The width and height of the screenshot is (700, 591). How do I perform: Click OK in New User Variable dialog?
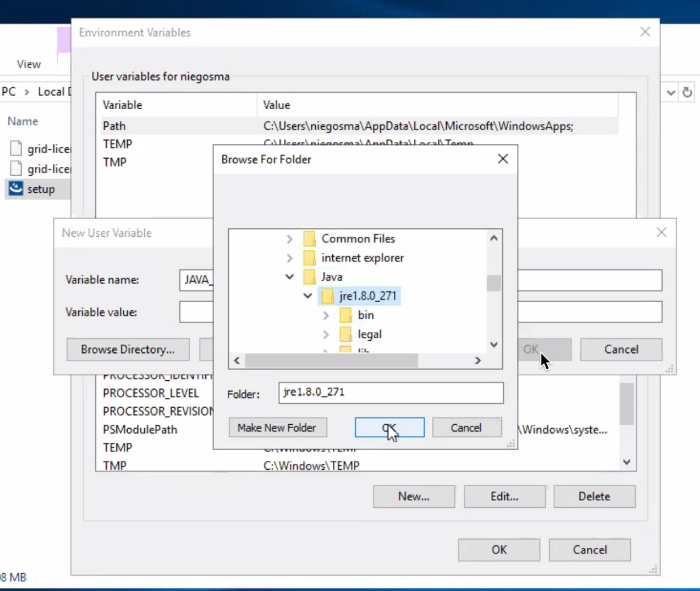coord(544,349)
